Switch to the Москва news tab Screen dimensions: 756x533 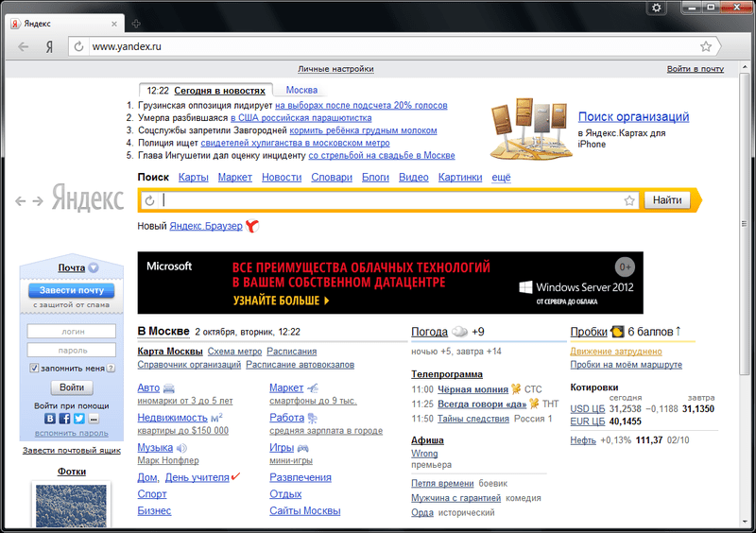tap(301, 90)
